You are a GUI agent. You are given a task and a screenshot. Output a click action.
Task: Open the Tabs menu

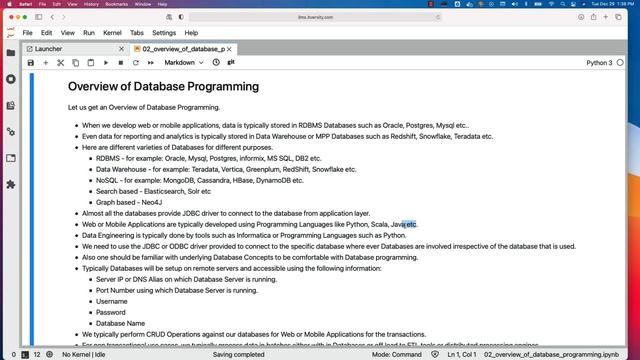(x=137, y=33)
